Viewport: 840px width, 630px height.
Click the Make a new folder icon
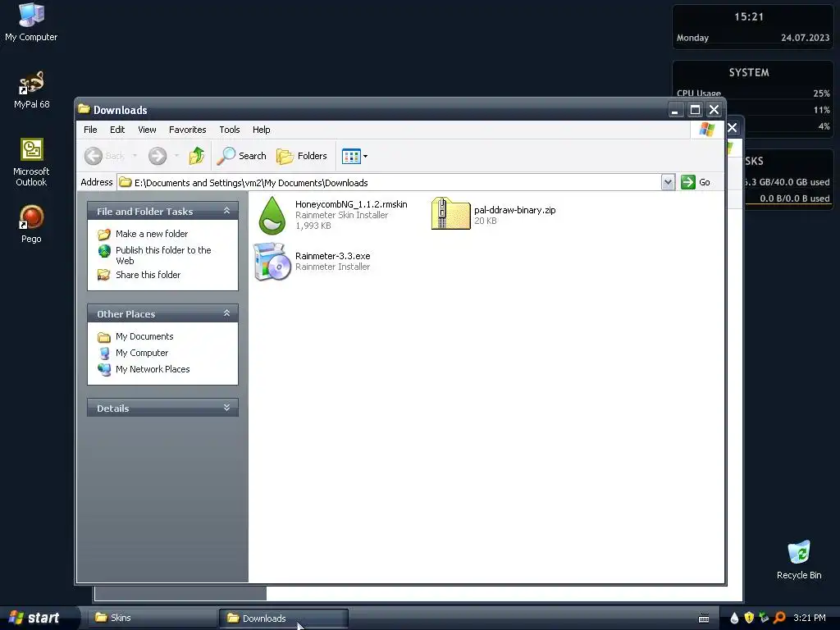pos(104,234)
